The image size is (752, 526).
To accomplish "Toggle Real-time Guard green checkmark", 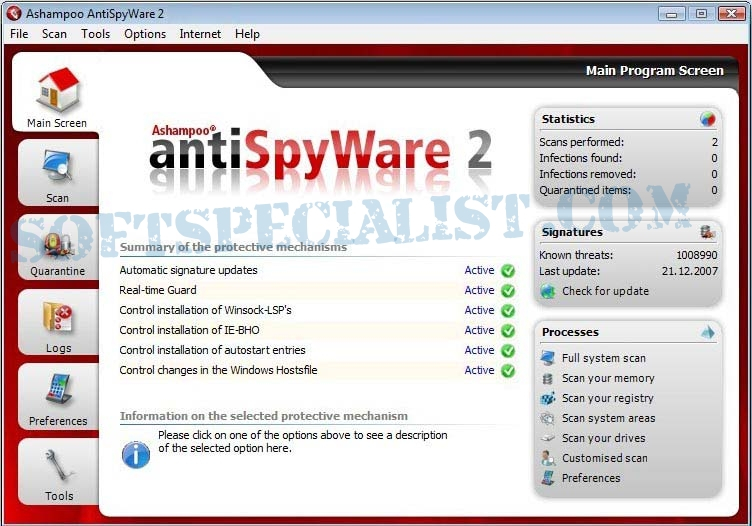I will (x=508, y=291).
